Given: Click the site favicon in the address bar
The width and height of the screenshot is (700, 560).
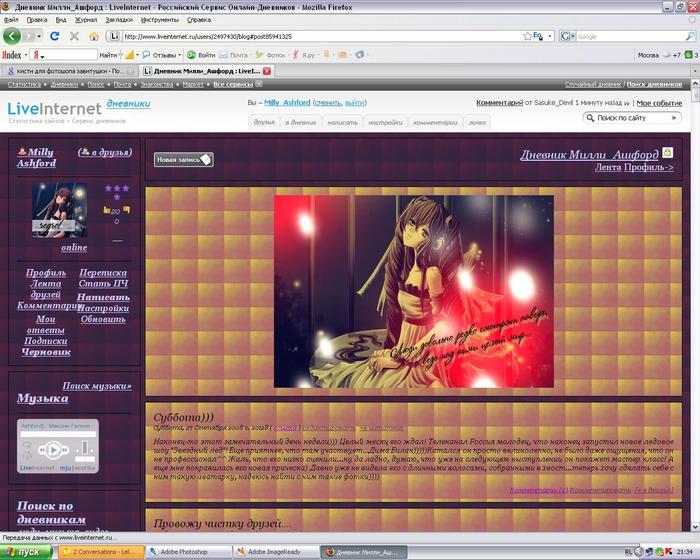Looking at the screenshot, I should [x=115, y=36].
